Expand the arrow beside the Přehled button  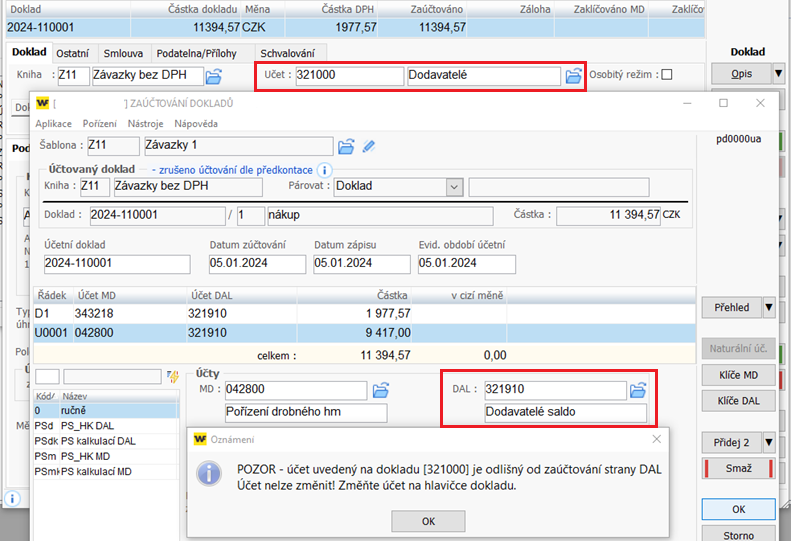point(768,307)
